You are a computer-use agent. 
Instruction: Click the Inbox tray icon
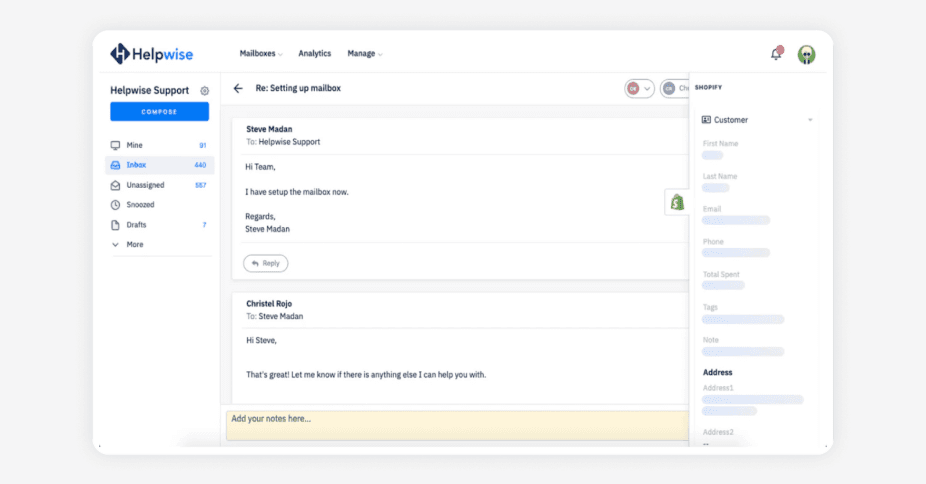pyautogui.click(x=115, y=165)
